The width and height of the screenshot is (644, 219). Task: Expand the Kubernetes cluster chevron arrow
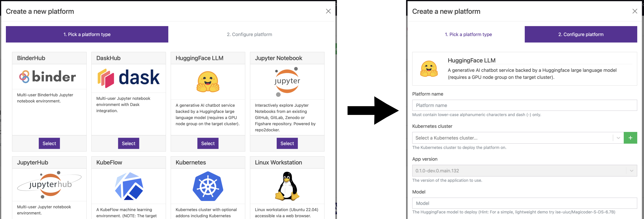click(x=618, y=138)
